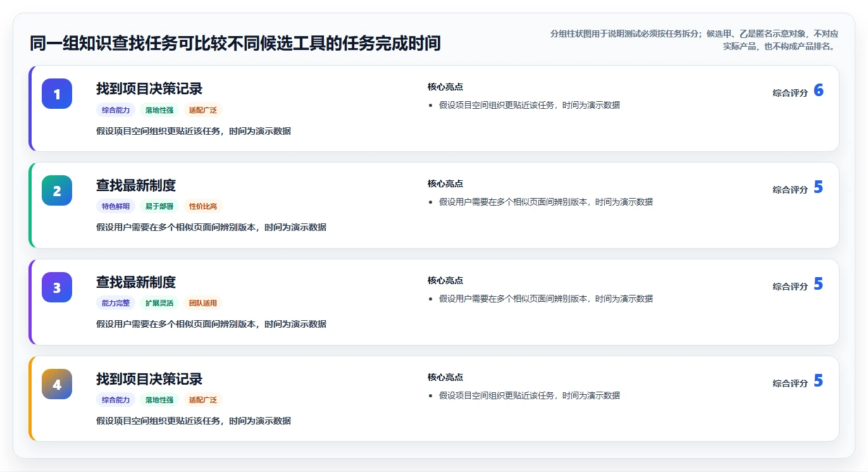Select the note starting 分组柱状图用于说明测试

point(694,39)
